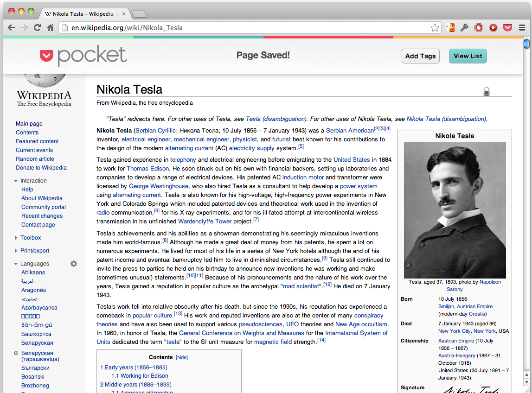
Task: Open contents entry 2 Middle years (1886–1899)
Action: click(136, 385)
